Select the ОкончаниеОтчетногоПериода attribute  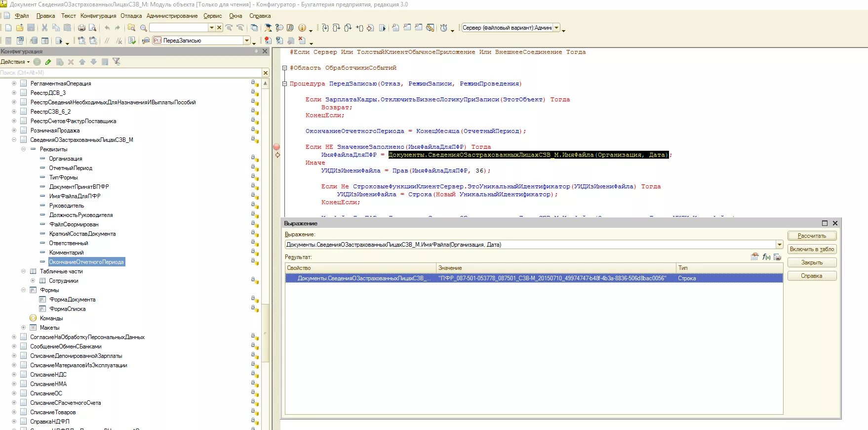click(x=86, y=262)
